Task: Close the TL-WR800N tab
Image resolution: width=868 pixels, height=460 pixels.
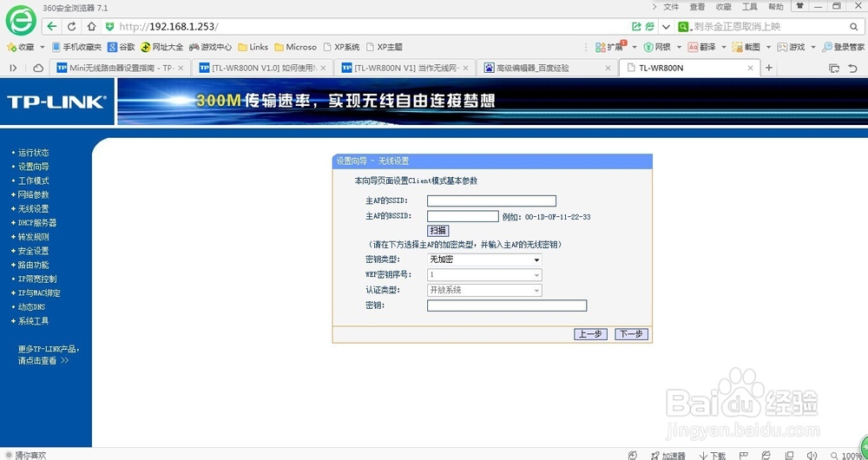Action: [x=750, y=68]
